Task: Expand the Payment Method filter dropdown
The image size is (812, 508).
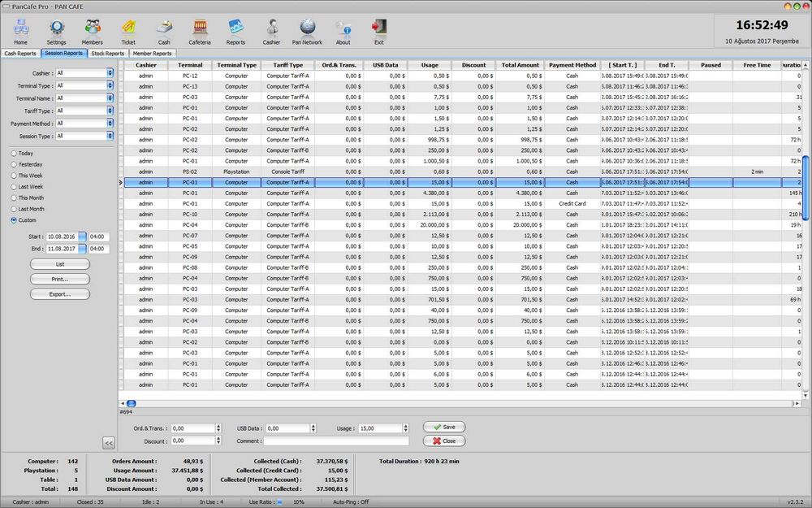Action: [110, 124]
